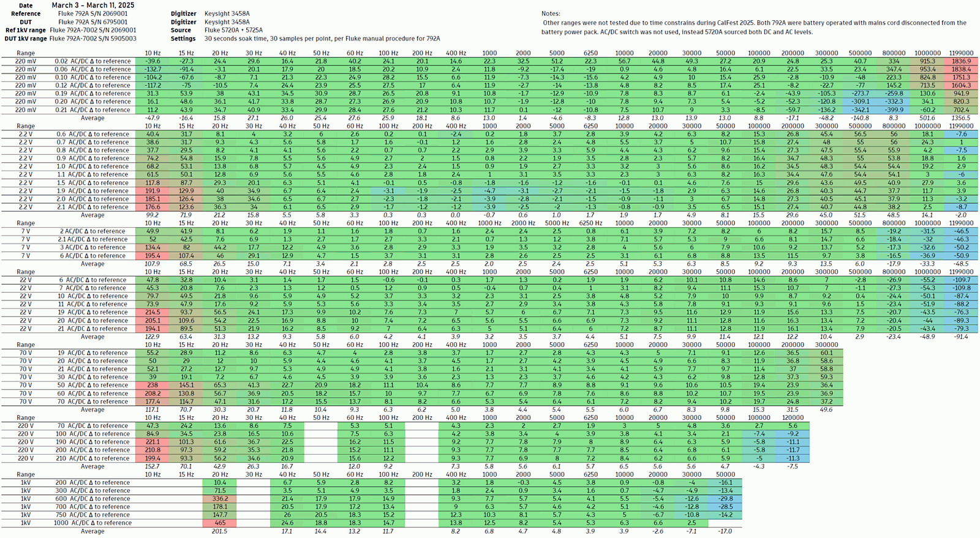Select 'Fluke 792A-7002 S/N 5905003' DUT 1kV range cell

tap(93, 38)
